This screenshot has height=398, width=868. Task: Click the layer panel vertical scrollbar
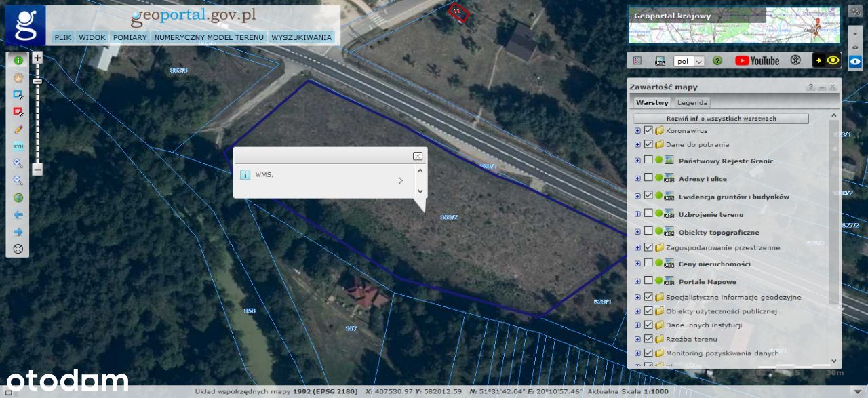point(834,214)
